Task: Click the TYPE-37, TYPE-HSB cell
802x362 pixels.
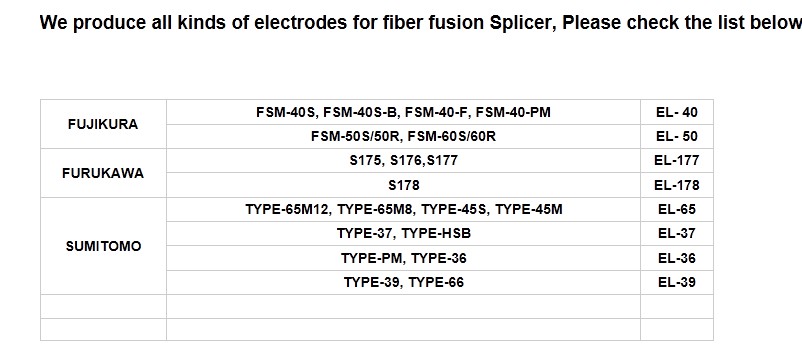Action: click(x=403, y=234)
